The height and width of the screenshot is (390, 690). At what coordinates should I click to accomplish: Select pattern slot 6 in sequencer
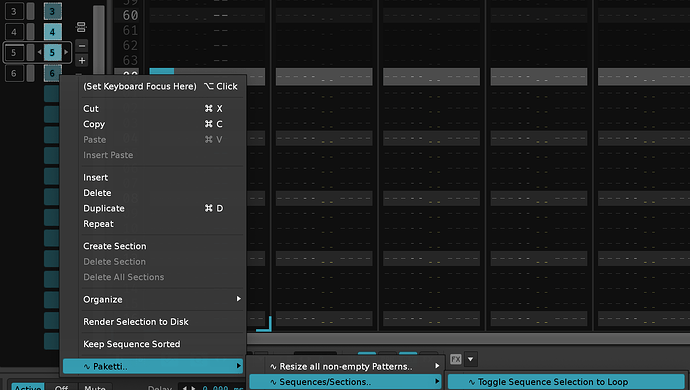point(52,73)
